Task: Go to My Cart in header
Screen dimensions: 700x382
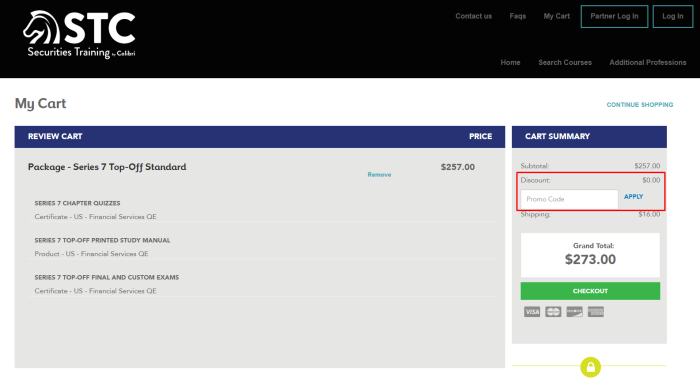Action: click(557, 16)
